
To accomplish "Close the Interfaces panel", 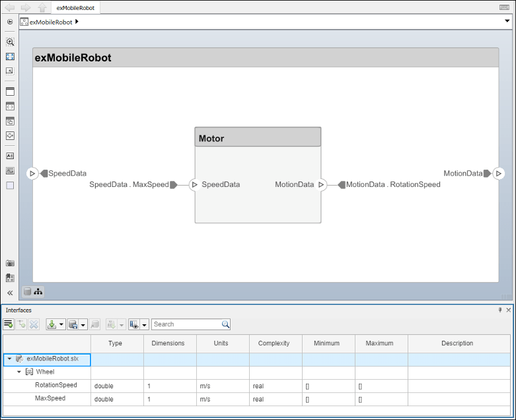I will [x=509, y=310].
